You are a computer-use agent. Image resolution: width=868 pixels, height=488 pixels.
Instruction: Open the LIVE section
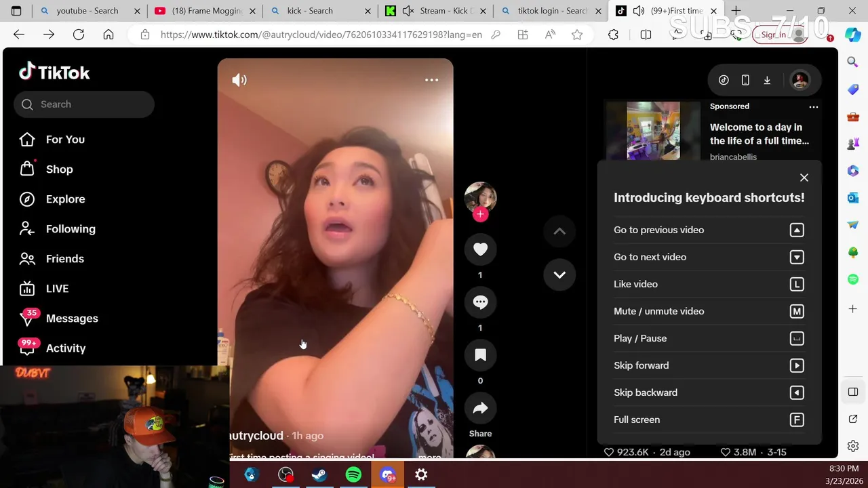coord(57,288)
